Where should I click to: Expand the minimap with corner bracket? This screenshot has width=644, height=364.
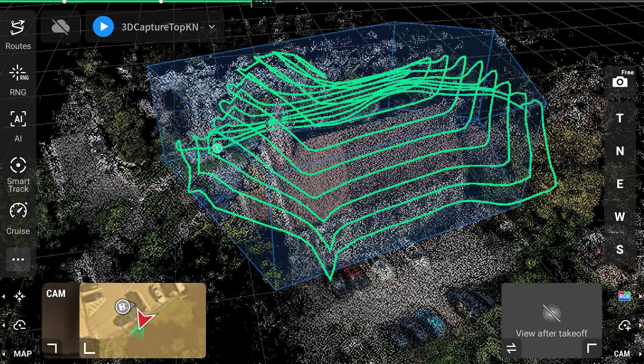coord(89,348)
